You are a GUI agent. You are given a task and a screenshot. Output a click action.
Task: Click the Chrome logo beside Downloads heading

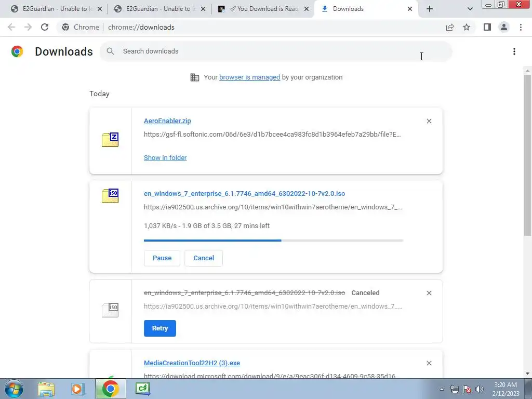(x=17, y=51)
